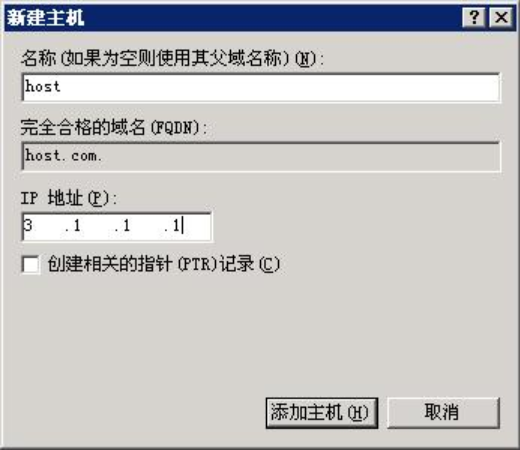520x450 pixels.
Task: Click the question mark help icon
Action: point(473,18)
